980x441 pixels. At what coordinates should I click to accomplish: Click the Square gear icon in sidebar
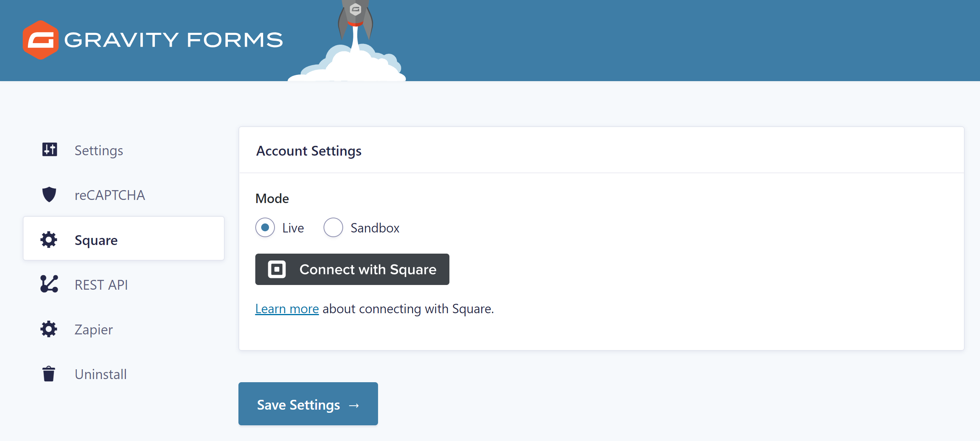(49, 240)
